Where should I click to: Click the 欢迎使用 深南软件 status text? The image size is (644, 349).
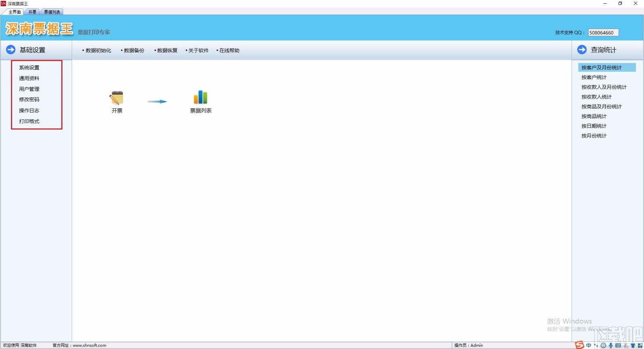20,345
